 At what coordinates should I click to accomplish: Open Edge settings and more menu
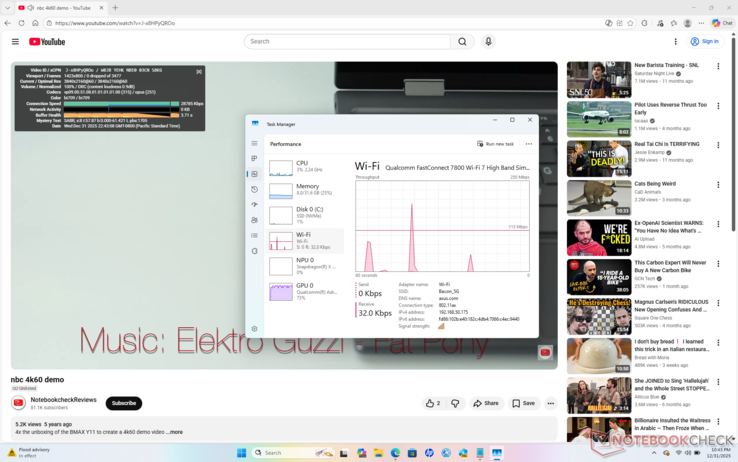point(701,23)
